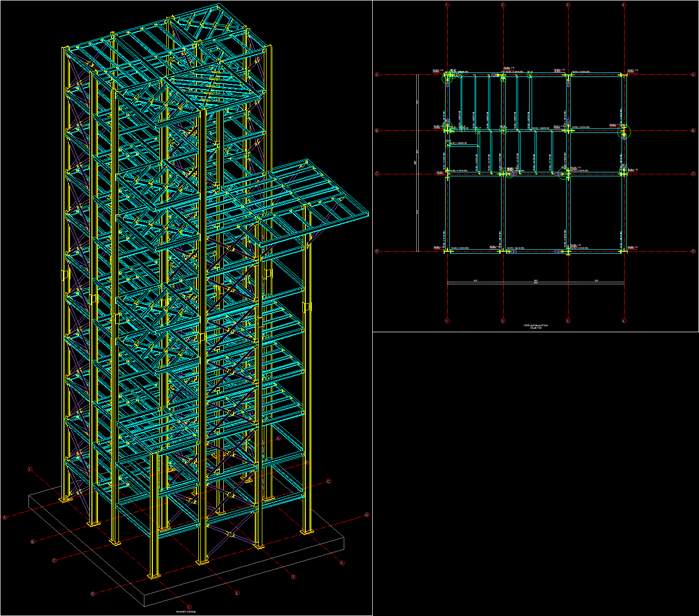The width and height of the screenshot is (699, 616).
Task: Click grid marker B near isometric base
Action: pos(32,541)
